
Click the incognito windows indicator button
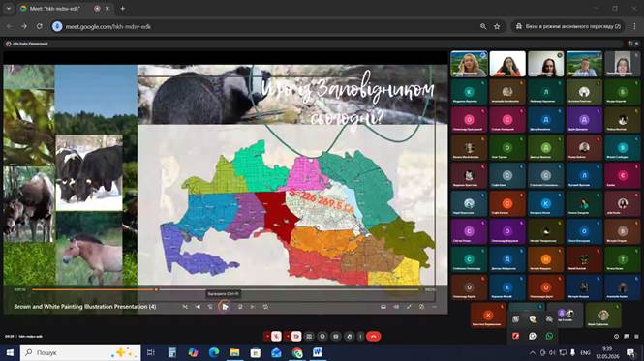[568, 26]
